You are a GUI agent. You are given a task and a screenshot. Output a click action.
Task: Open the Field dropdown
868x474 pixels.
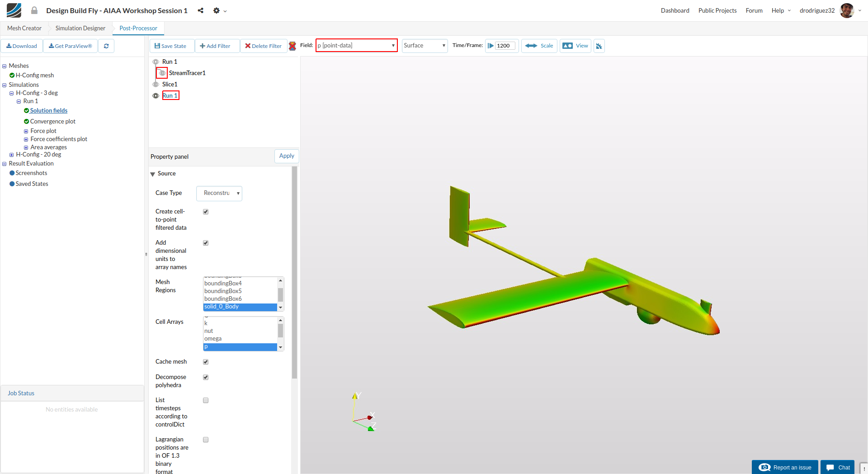[356, 45]
